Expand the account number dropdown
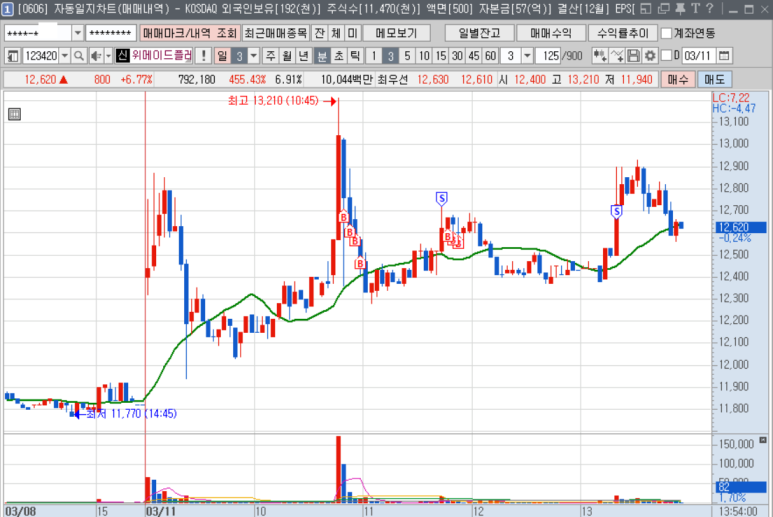 pos(77,33)
